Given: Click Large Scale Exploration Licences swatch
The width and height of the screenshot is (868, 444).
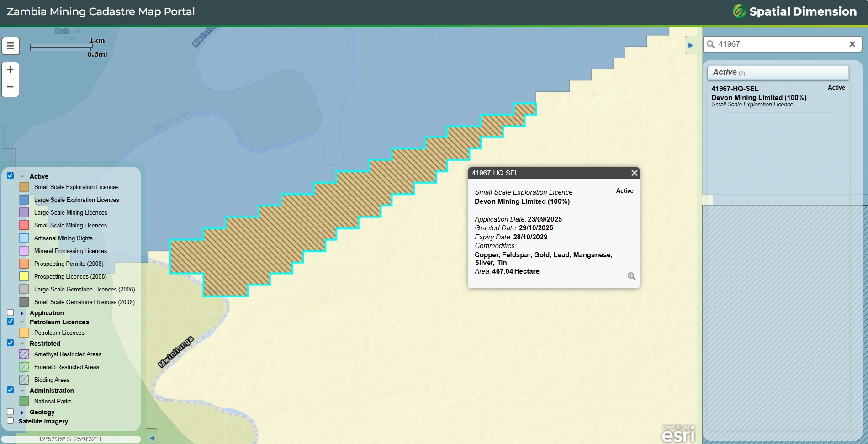Looking at the screenshot, I should tap(24, 200).
